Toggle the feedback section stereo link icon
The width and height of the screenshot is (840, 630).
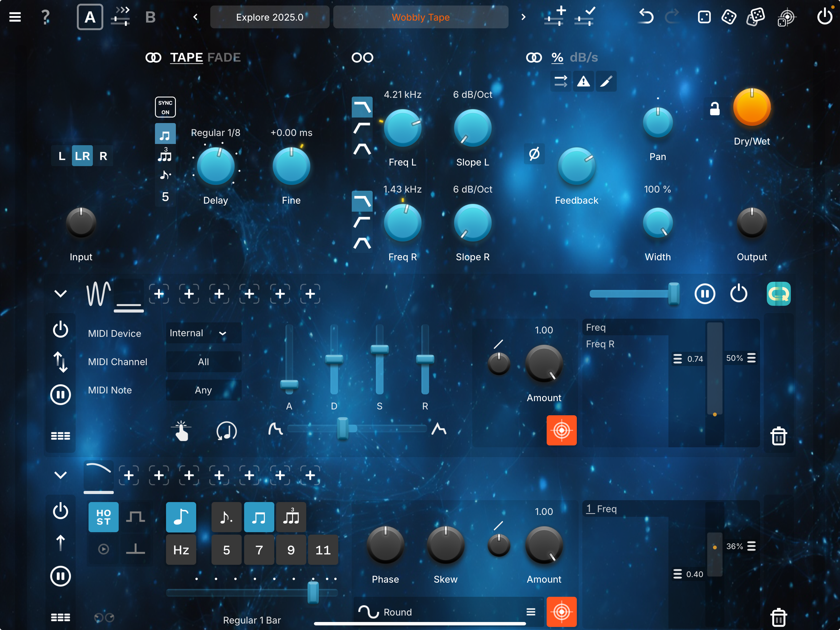click(x=534, y=58)
